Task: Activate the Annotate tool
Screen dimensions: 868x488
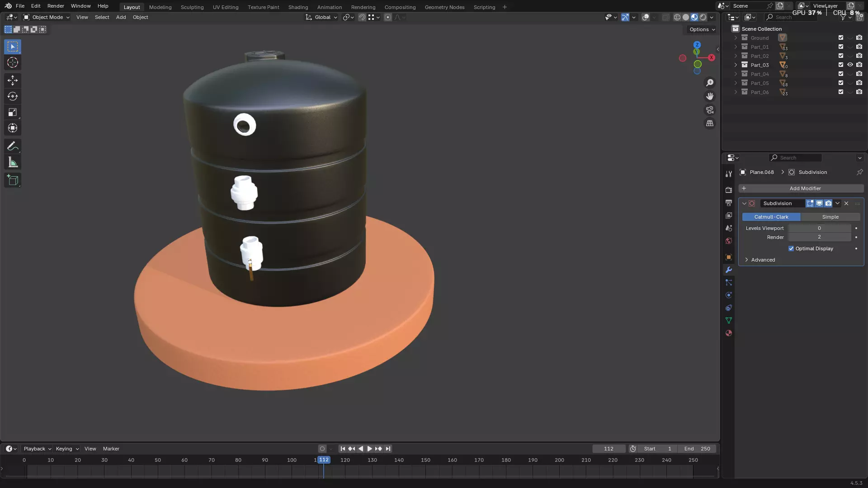Action: click(x=13, y=146)
